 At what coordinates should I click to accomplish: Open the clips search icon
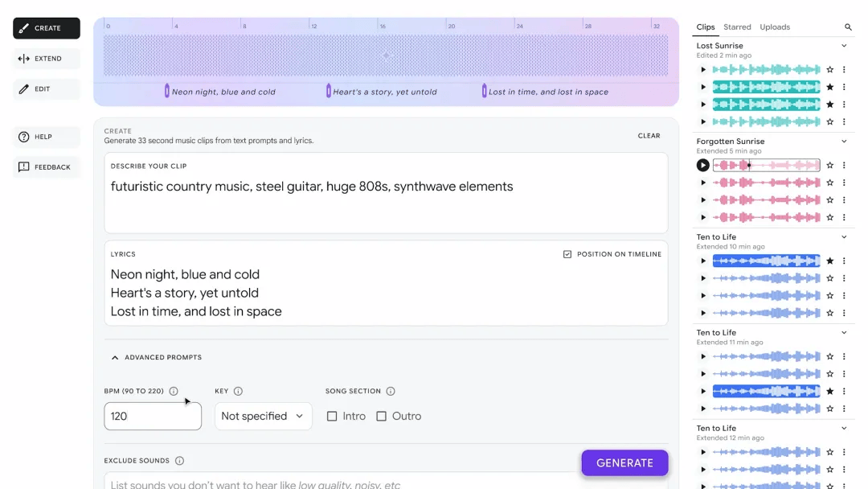click(848, 27)
